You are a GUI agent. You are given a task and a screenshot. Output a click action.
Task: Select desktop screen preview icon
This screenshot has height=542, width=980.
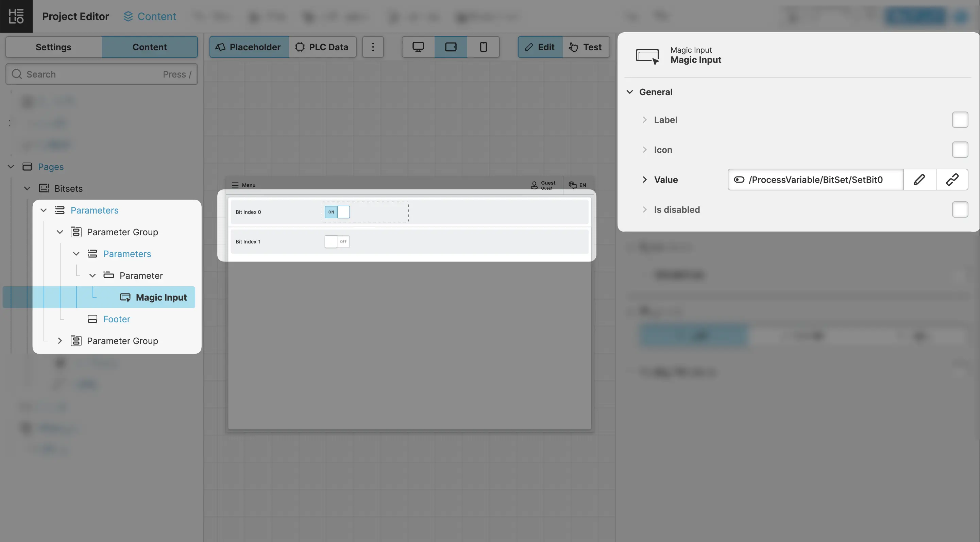(418, 47)
